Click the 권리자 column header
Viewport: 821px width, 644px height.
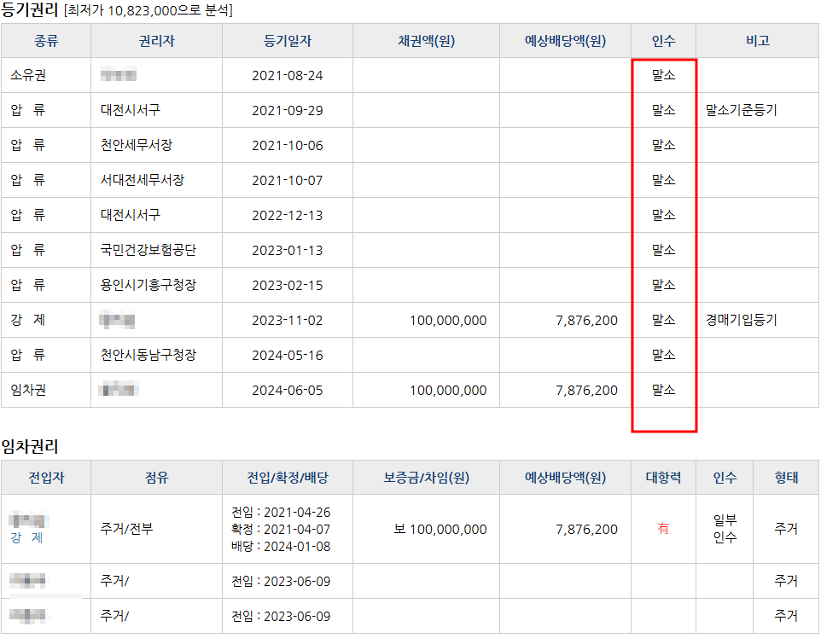click(156, 41)
